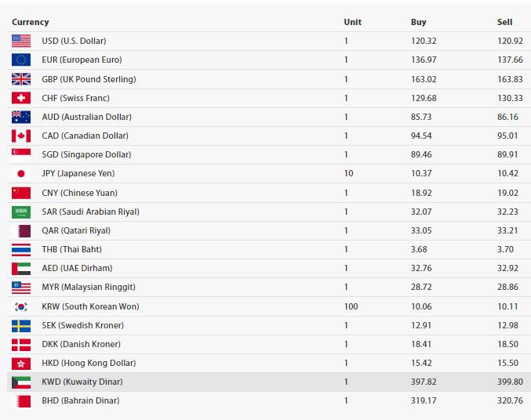This screenshot has height=420, width=531.
Task: Click the Hong Kong flag icon
Action: point(21,363)
